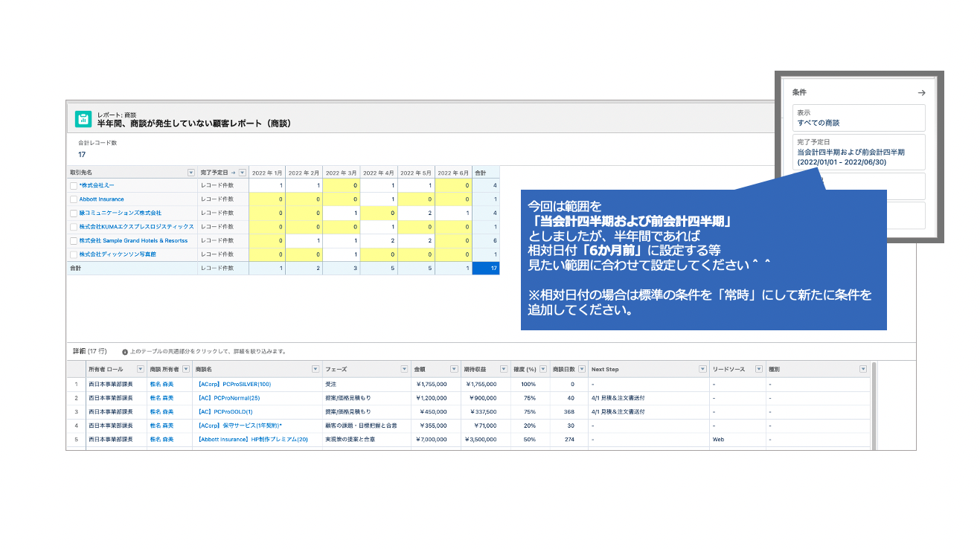The height and width of the screenshot is (549, 980).
Task: Open the Abbott Insurance account link
Action: click(102, 199)
